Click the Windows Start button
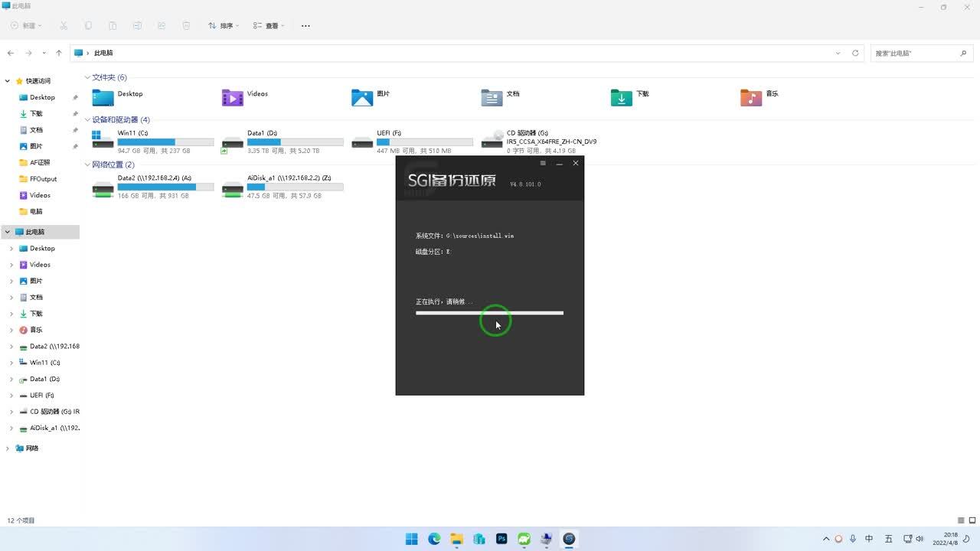 click(412, 539)
